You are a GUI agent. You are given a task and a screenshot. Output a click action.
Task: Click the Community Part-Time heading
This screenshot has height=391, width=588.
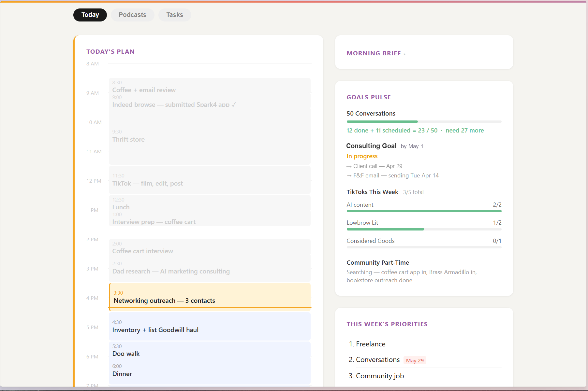click(378, 263)
